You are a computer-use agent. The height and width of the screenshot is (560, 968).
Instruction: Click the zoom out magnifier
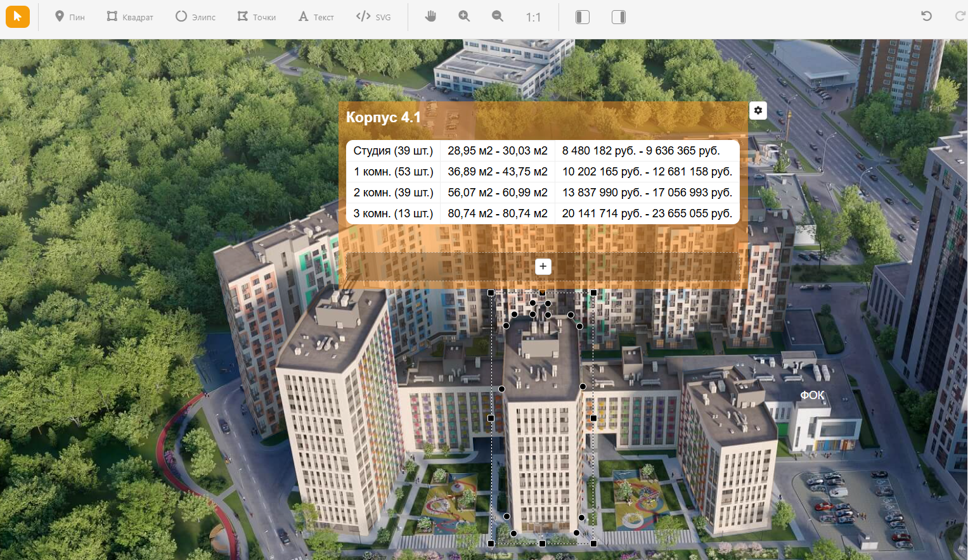click(x=498, y=17)
